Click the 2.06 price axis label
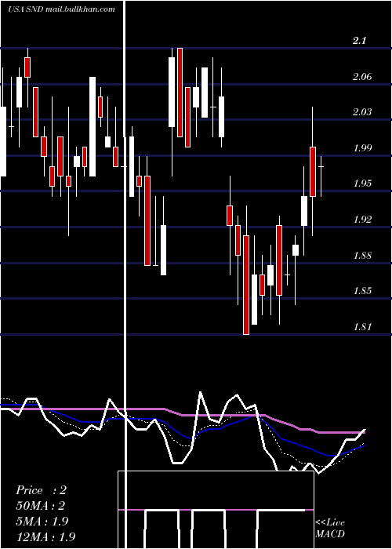Viewport: 392px width, 549px height. coord(362,77)
